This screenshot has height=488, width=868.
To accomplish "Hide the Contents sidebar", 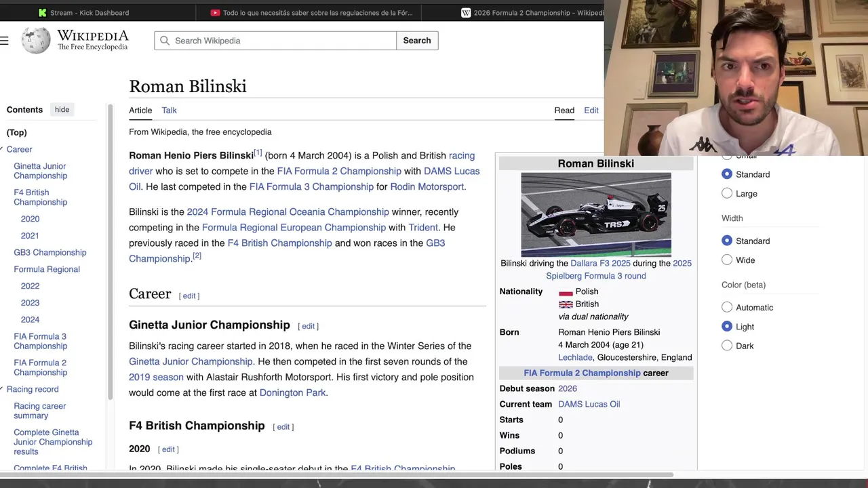I will click(x=62, y=110).
